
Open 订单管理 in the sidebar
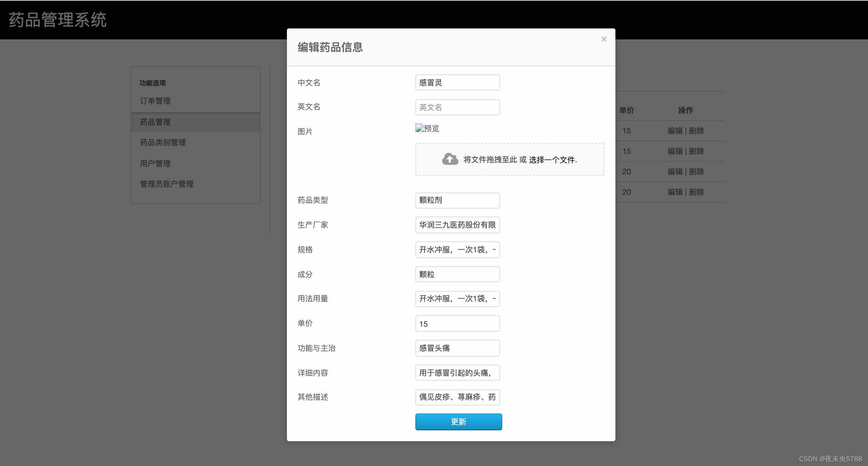point(155,101)
